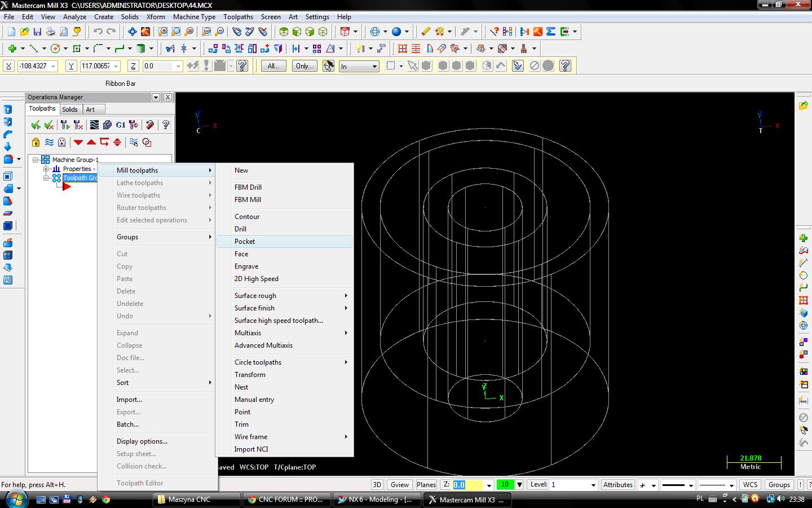812x508 pixels.
Task: Click the Open file folder icon
Action: 24,32
